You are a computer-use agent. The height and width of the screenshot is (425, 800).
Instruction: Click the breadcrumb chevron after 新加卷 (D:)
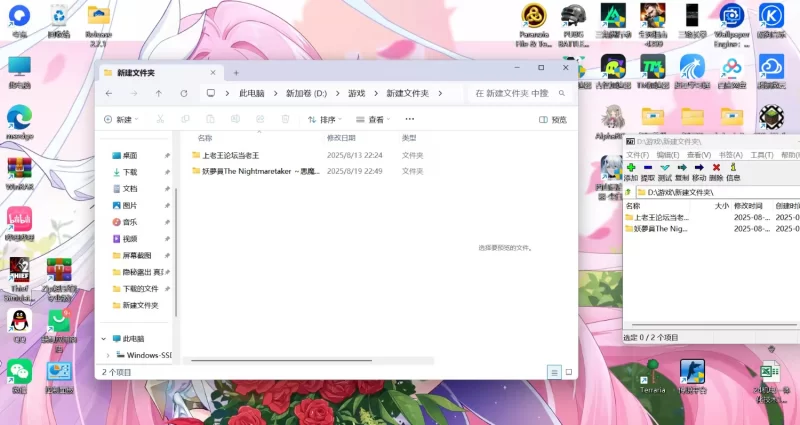(338, 93)
